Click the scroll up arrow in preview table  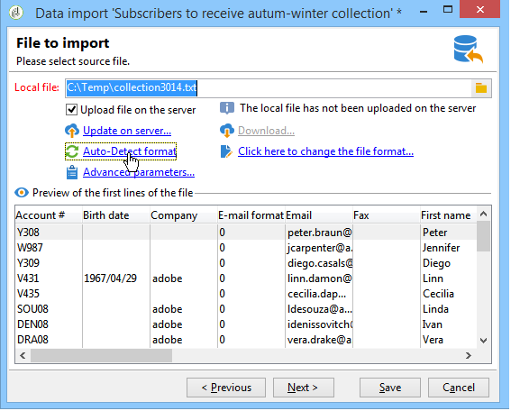point(484,215)
